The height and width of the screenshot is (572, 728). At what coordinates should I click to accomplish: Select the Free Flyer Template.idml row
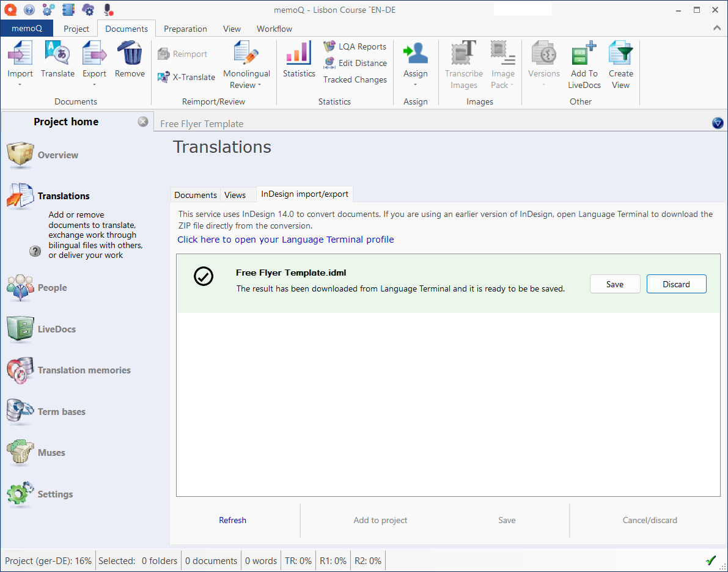tap(448, 283)
